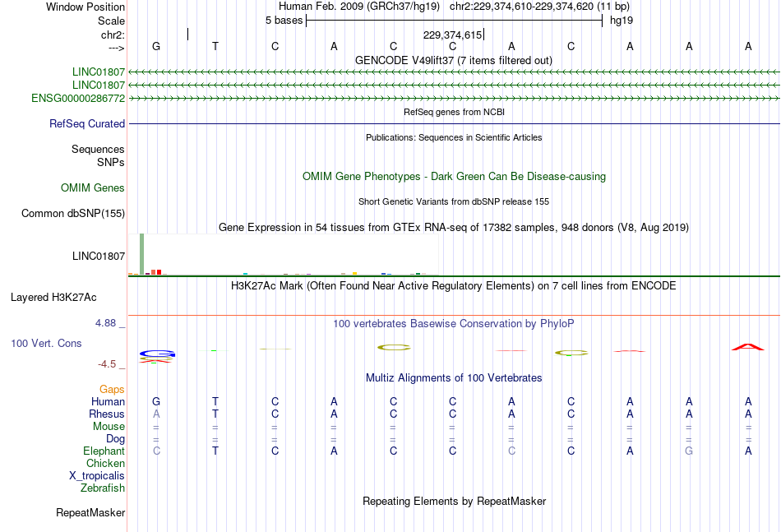
Task: Click the Window Position label
Action: (85, 7)
